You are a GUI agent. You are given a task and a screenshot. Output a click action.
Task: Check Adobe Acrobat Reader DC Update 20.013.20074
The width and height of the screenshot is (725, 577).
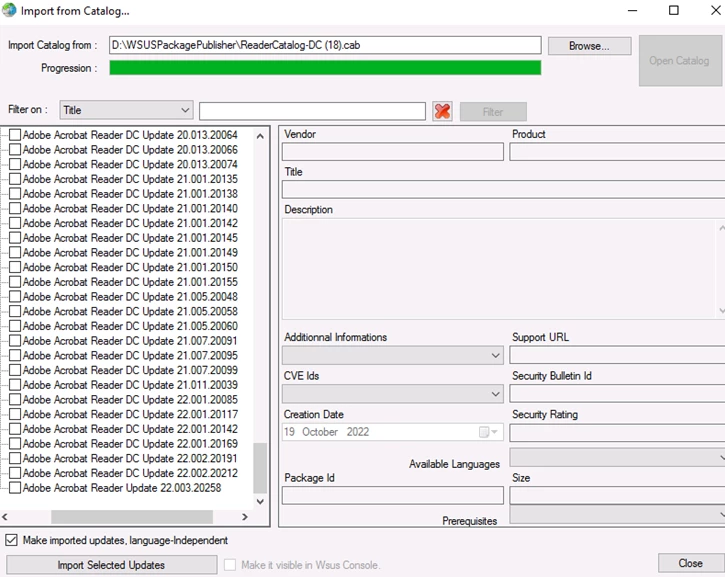(x=15, y=164)
